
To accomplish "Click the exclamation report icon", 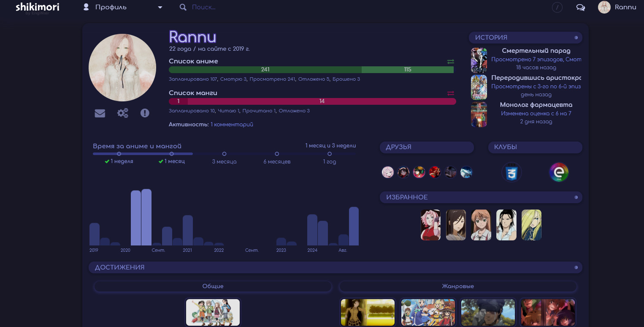I will point(145,113).
